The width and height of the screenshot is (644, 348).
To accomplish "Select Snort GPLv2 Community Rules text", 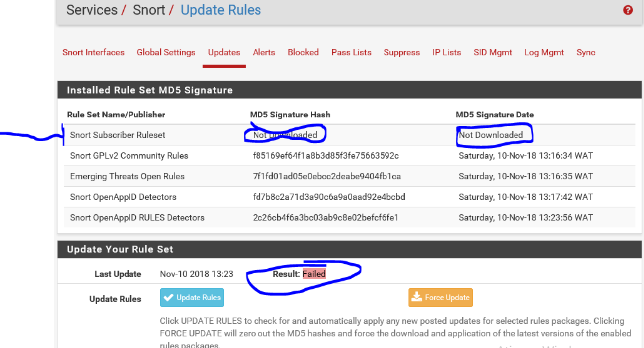I will tap(129, 156).
